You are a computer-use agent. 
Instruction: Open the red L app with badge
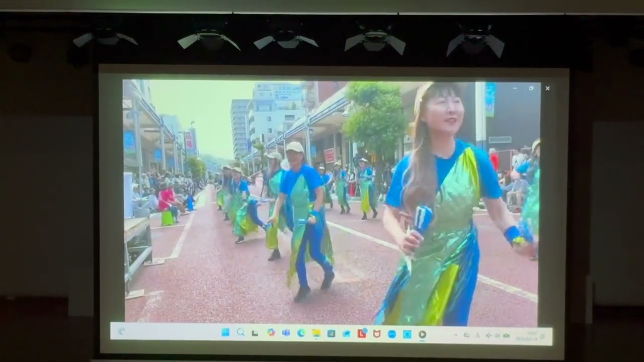362,333
